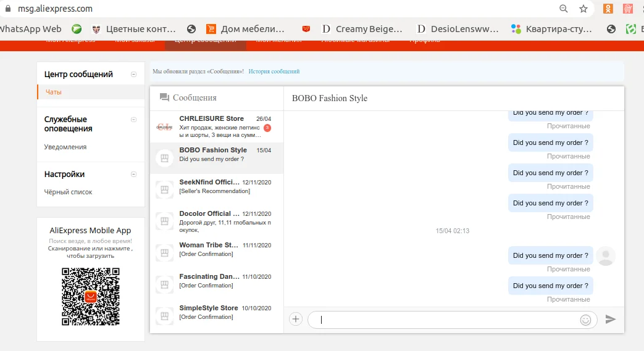Click the Docolor store avatar icon
The height and width of the screenshot is (351, 644).
pyautogui.click(x=164, y=221)
